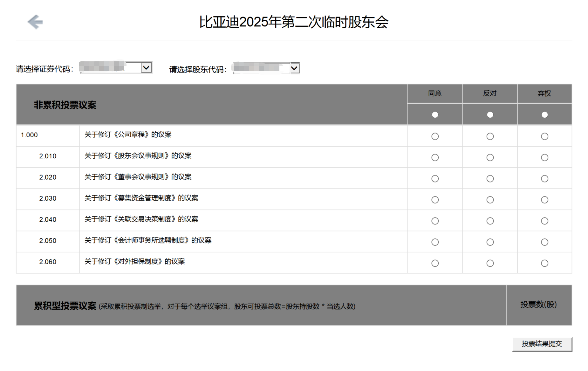The image size is (588, 371).
Task: Vote 同意 on proposal 2.040 关联交易决策制度
Action: 435,221
